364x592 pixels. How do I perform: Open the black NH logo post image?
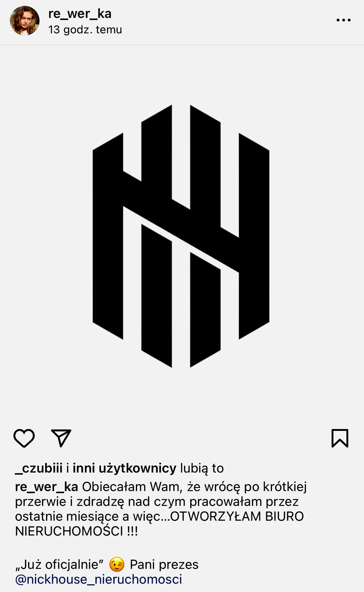pyautogui.click(x=181, y=236)
